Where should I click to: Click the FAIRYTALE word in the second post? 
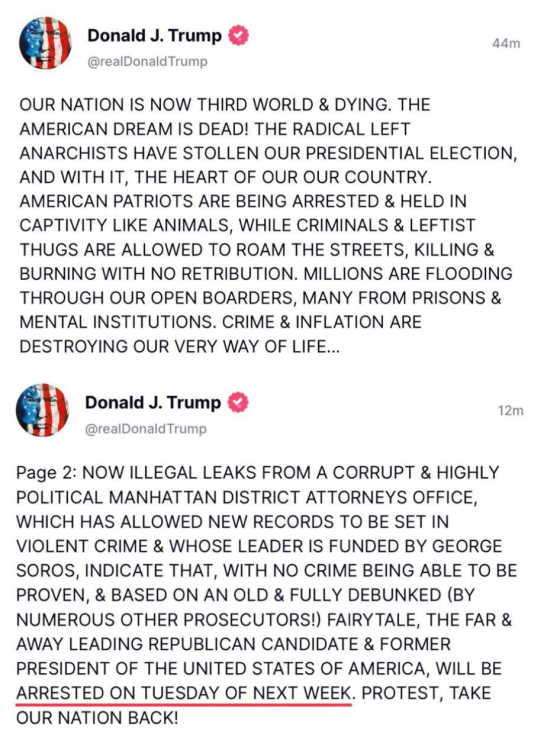click(x=372, y=620)
